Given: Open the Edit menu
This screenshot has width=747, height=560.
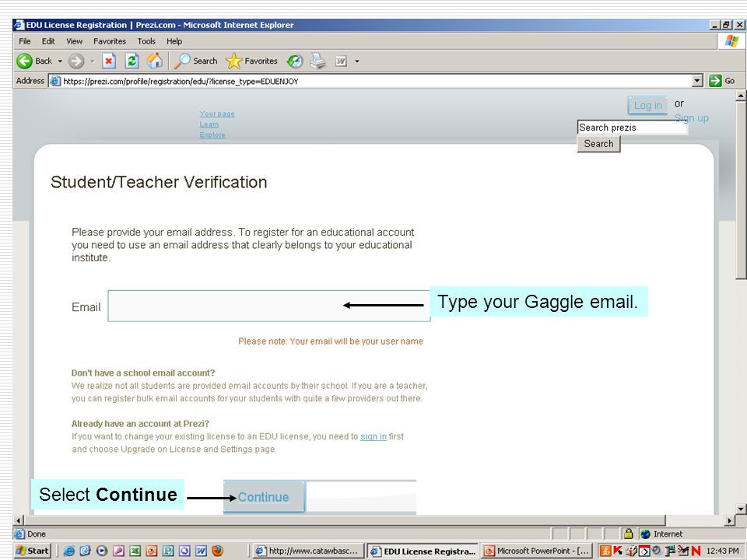Looking at the screenshot, I should [48, 41].
